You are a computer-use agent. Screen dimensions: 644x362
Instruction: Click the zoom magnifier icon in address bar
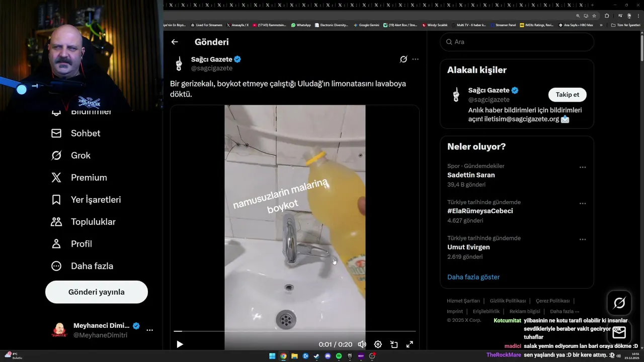[x=578, y=16]
